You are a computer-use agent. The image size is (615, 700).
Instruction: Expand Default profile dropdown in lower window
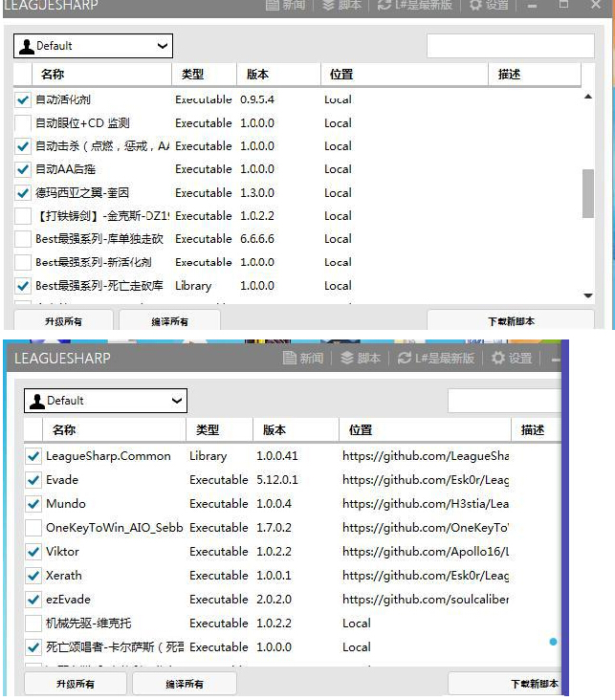175,401
